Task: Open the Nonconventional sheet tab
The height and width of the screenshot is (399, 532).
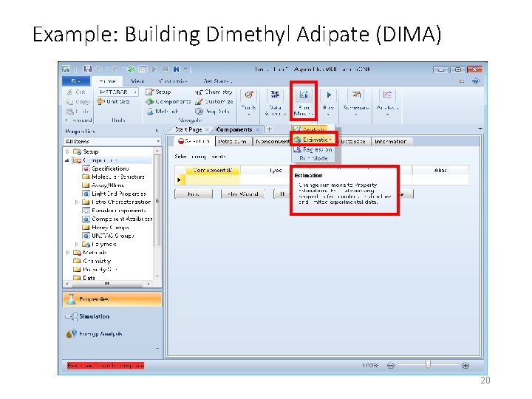Action: 273,141
